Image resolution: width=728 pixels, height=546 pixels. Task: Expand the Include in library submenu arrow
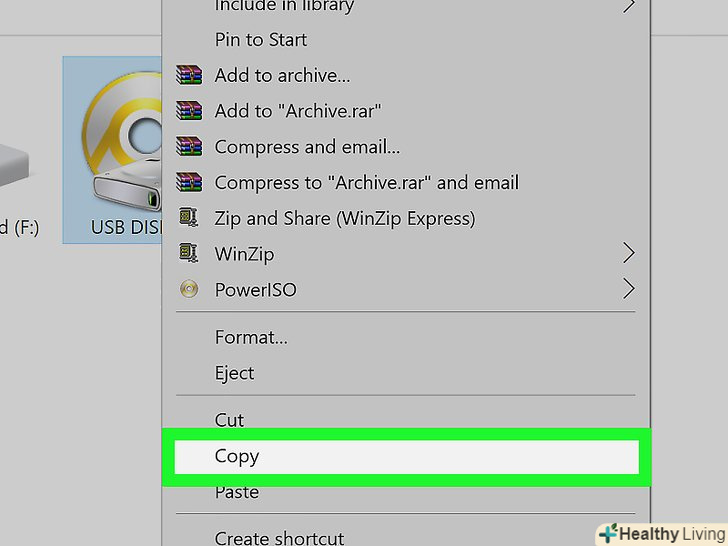coord(628,6)
